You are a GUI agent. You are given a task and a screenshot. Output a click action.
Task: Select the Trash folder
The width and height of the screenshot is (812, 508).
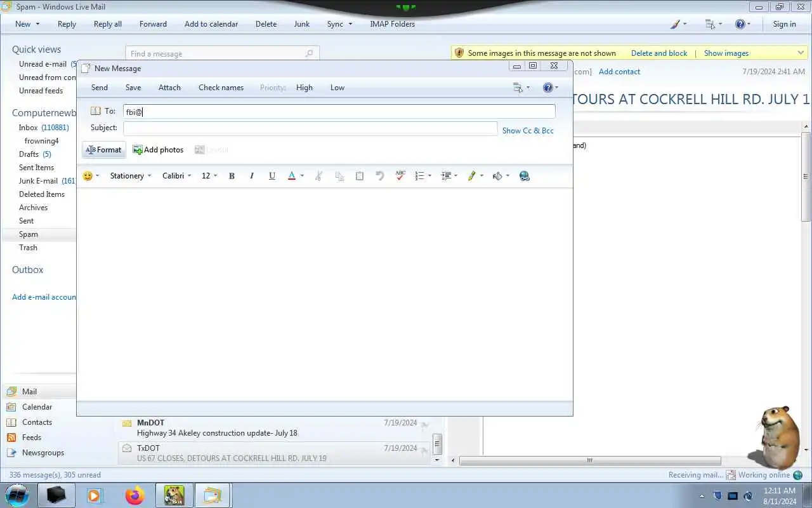click(x=28, y=248)
